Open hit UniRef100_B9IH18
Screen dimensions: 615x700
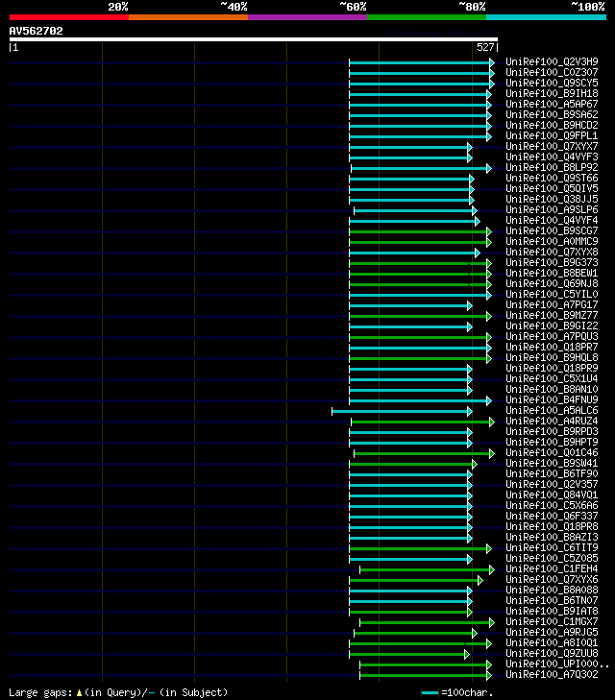tap(552, 93)
